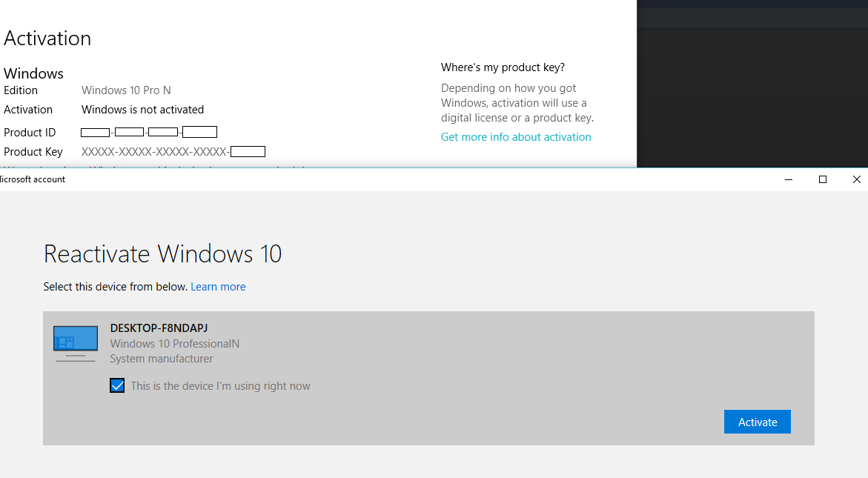The height and width of the screenshot is (478, 868).
Task: Click the Activation page title
Action: [47, 39]
